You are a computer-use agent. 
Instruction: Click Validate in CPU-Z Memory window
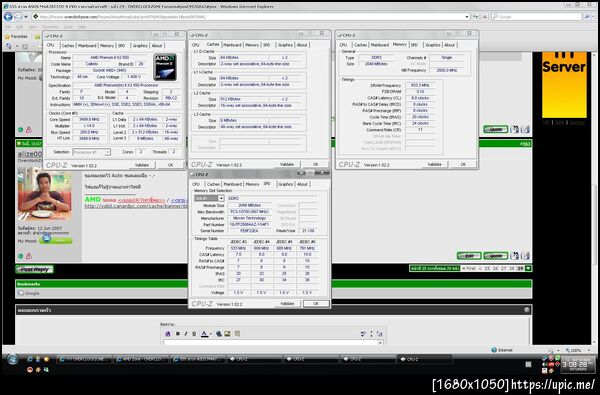(434, 164)
